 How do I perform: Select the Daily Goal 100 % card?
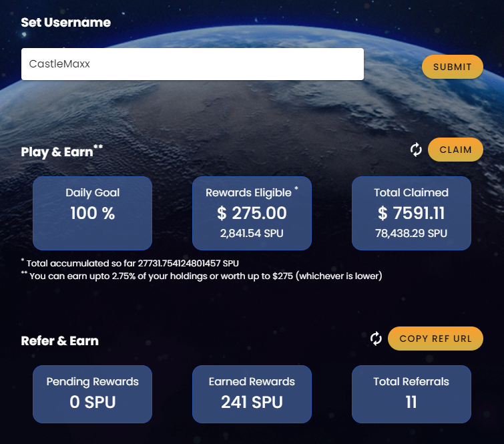point(93,213)
